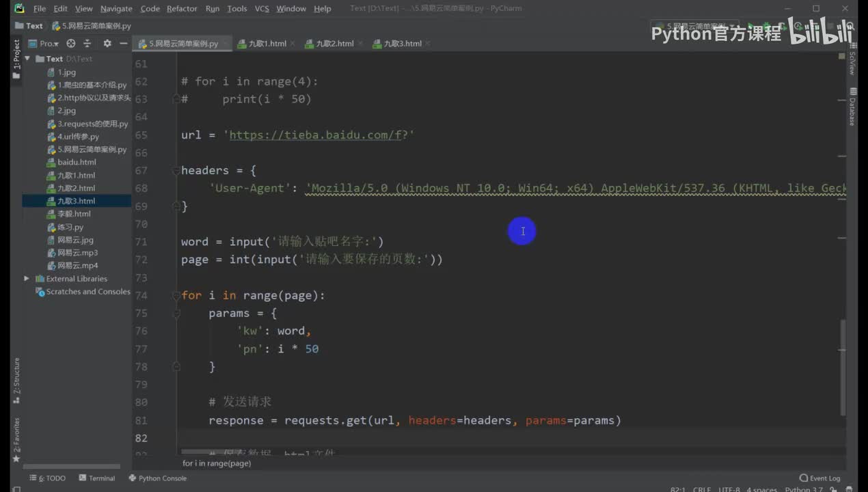Fold the headers dict at line 69

pyautogui.click(x=176, y=206)
